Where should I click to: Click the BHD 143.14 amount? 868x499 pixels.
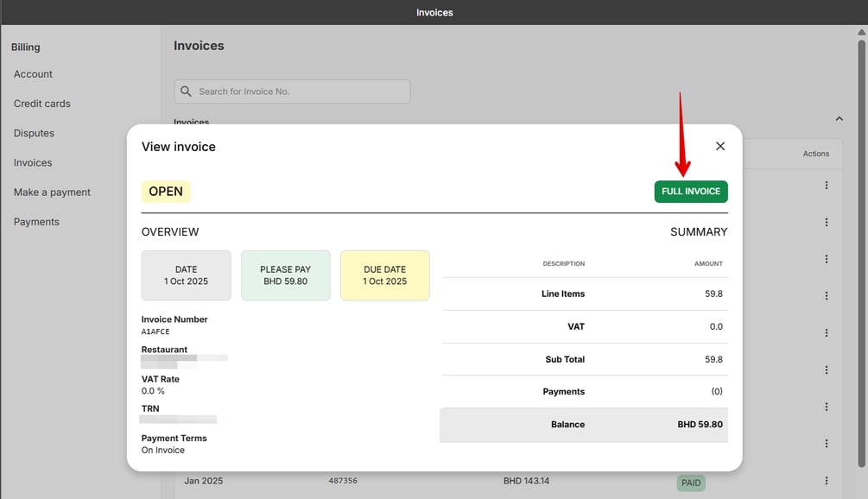tap(526, 481)
